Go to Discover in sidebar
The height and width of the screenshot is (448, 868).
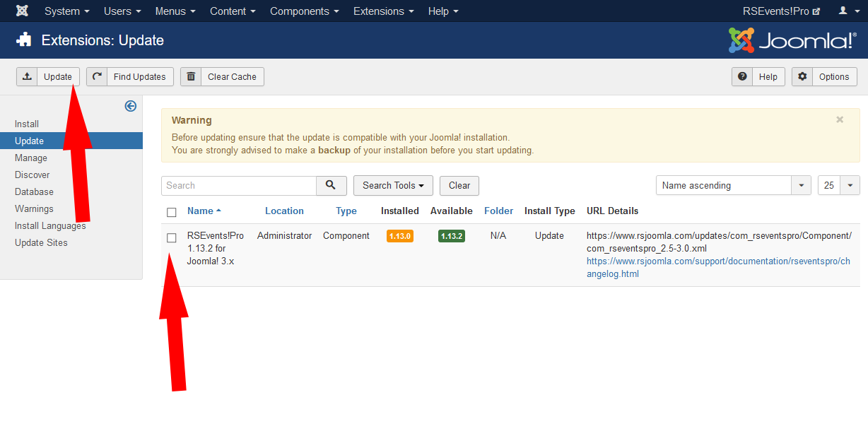(x=33, y=175)
